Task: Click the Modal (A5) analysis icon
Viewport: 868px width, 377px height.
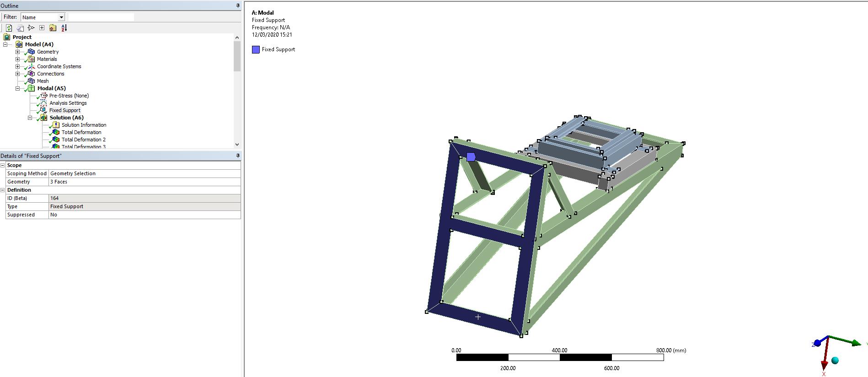Action: point(31,88)
